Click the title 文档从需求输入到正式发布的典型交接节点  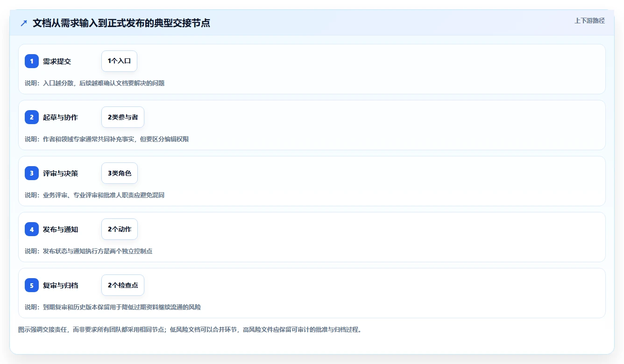pyautogui.click(x=121, y=23)
